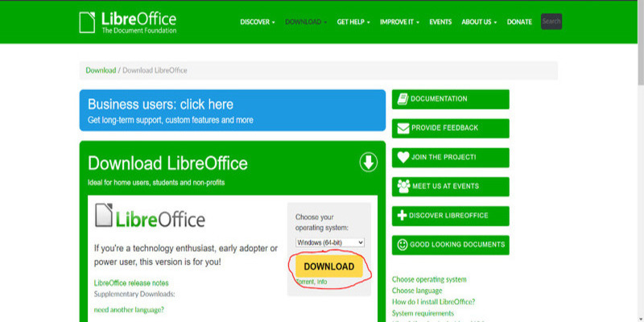Expand the About Us menu

pyautogui.click(x=479, y=23)
